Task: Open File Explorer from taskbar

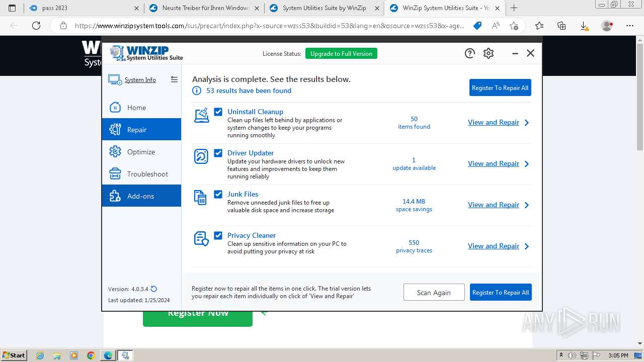Action: [x=57, y=355]
